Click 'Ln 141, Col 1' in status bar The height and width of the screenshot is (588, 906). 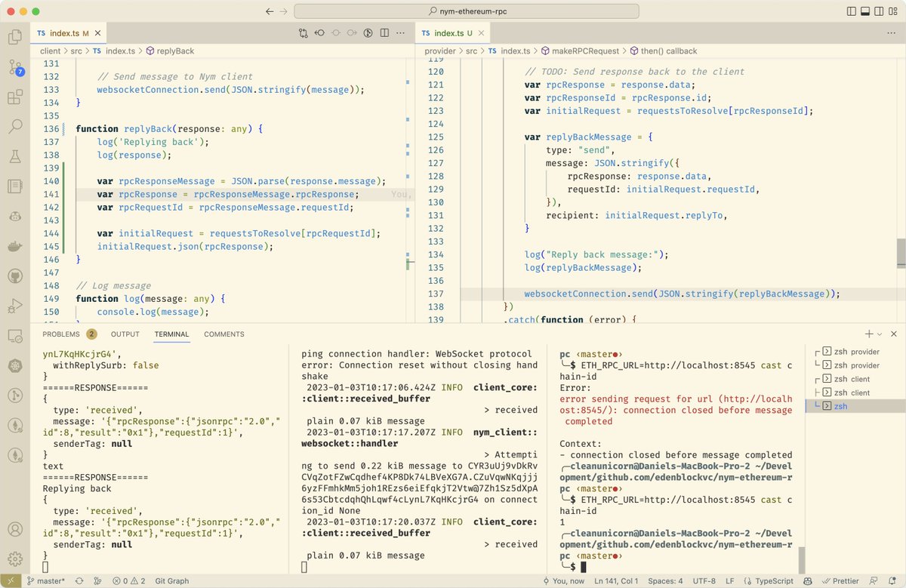(x=615, y=581)
